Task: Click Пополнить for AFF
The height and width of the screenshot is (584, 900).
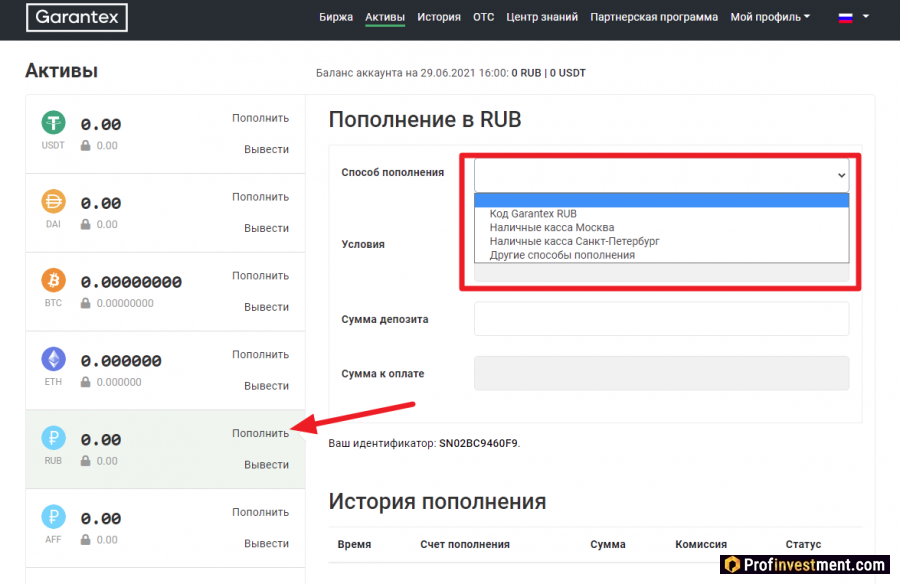Action: pyautogui.click(x=261, y=512)
